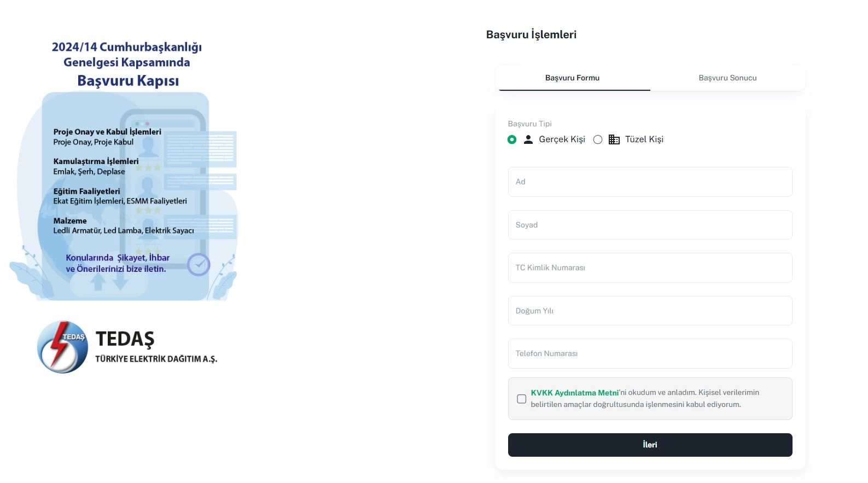868x483 pixels.
Task: Open the KVKK Aydınlatma Metni link
Action: click(x=574, y=393)
